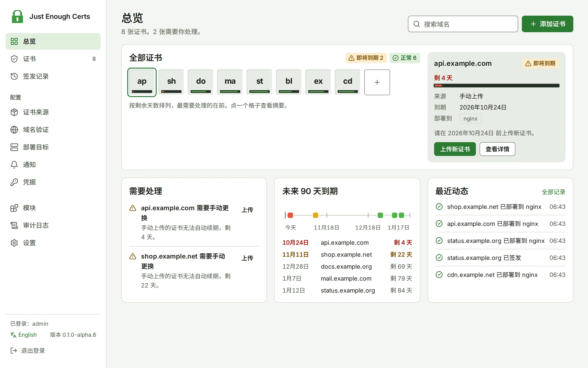Switch language to English
Screen dimensions: 588x368
[24, 335]
